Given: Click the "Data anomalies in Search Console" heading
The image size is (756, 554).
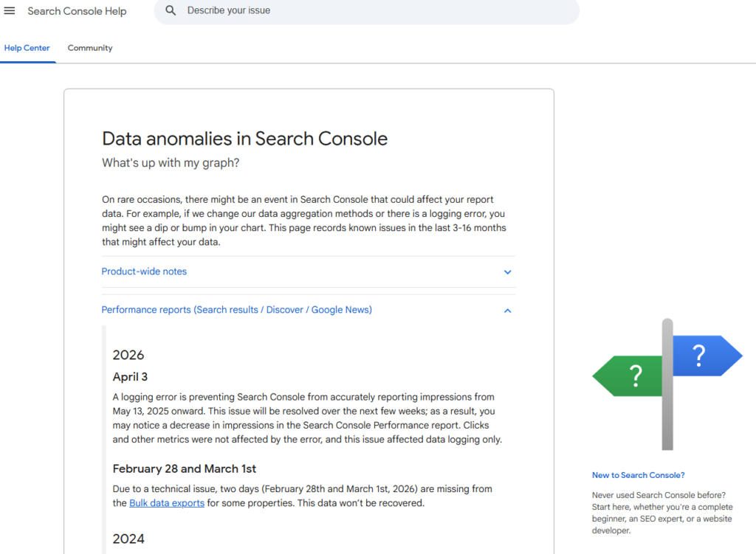Looking at the screenshot, I should pyautogui.click(x=244, y=139).
